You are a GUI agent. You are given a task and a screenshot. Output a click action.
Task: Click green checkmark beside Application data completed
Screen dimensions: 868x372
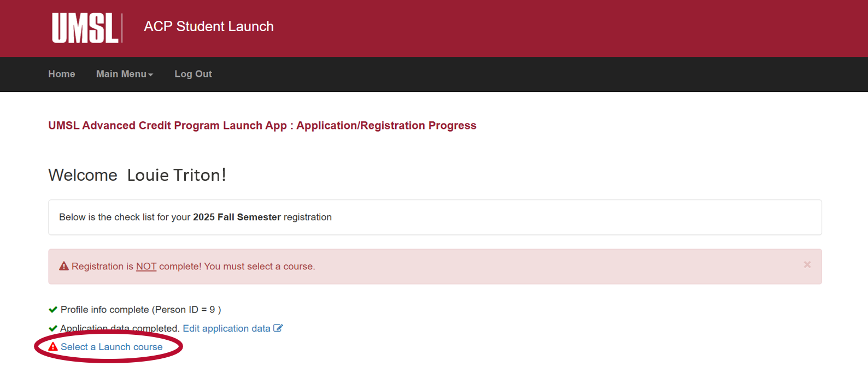coord(53,328)
